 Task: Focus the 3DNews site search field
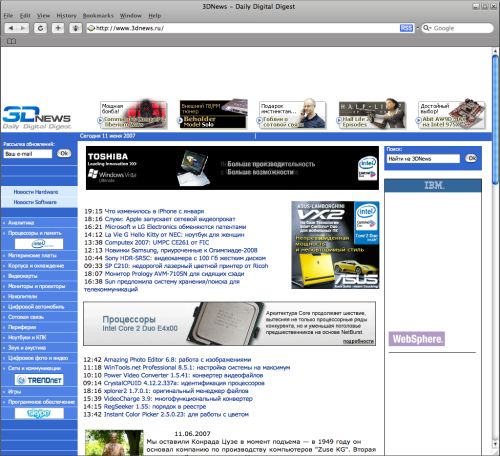(x=423, y=159)
